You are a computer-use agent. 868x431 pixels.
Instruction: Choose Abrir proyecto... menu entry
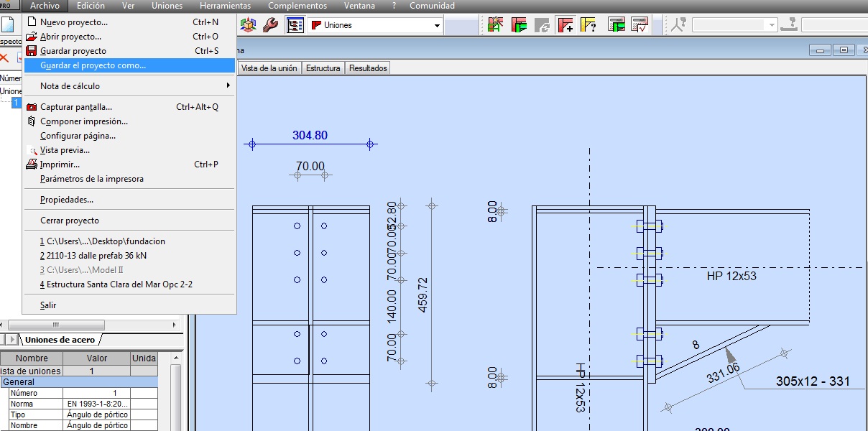click(x=129, y=37)
